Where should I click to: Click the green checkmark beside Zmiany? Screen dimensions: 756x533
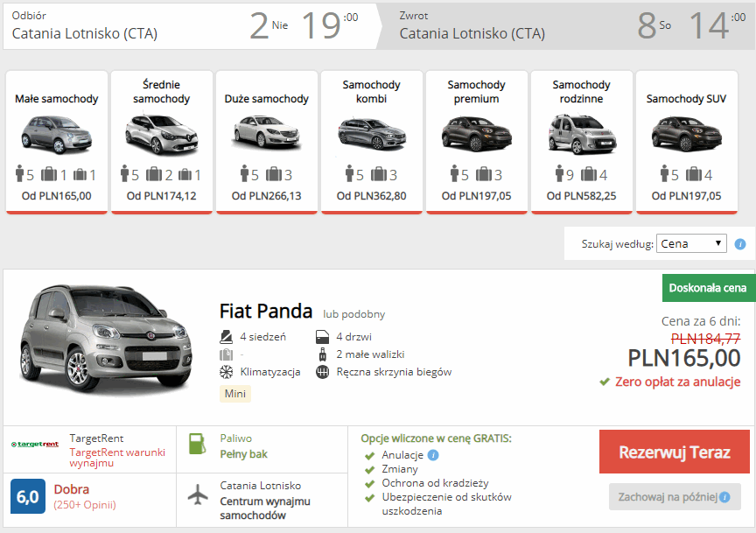pos(370,470)
